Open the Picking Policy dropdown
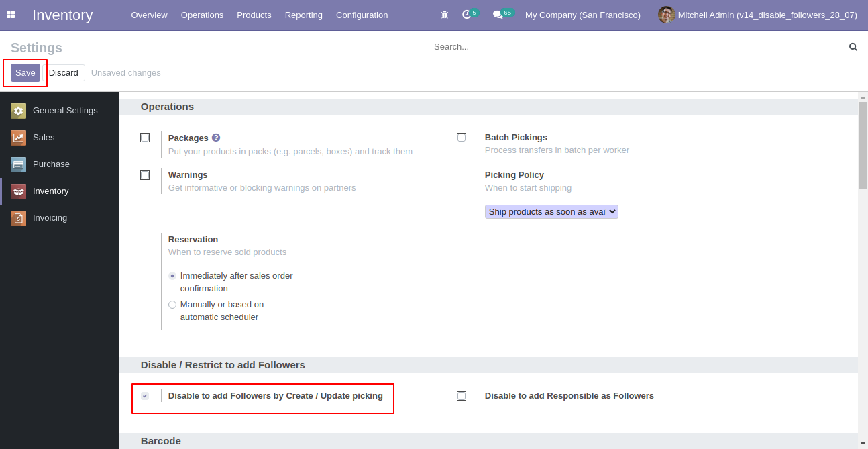Viewport: 868px width, 449px height. click(x=551, y=212)
